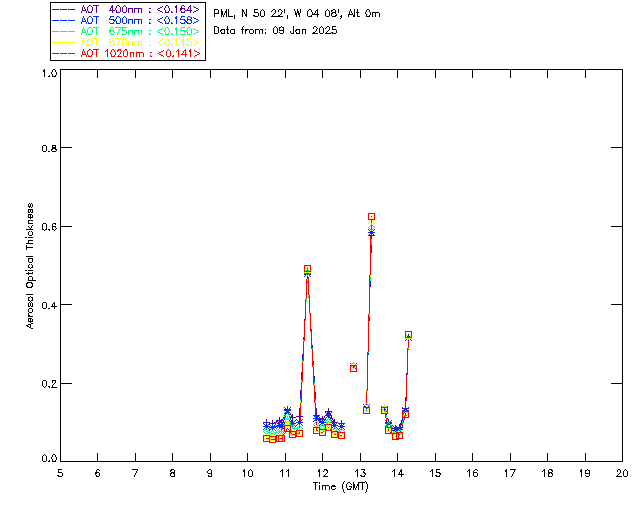Click the AOT 400nm legend entry
This screenshot has width=640, height=512.
(x=127, y=9)
